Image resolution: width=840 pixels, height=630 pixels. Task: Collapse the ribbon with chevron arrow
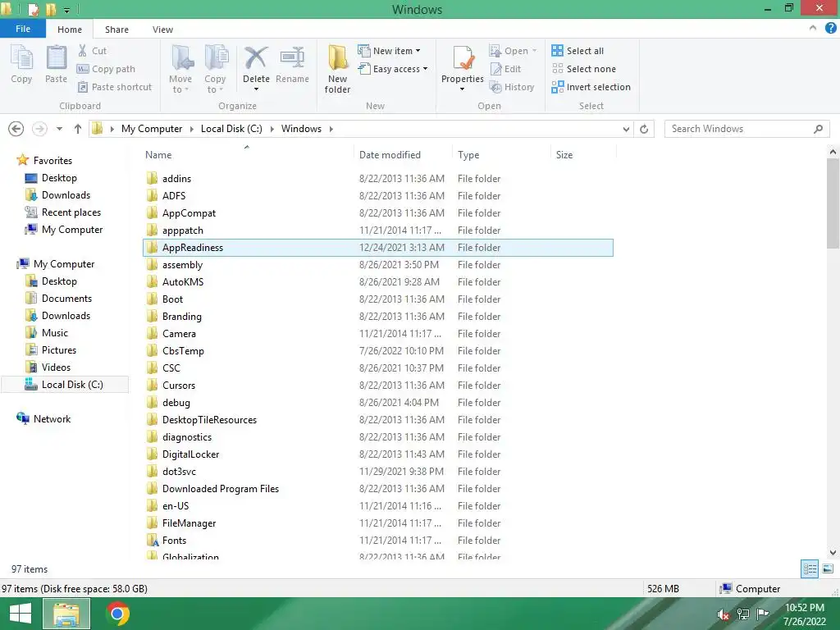point(813,28)
